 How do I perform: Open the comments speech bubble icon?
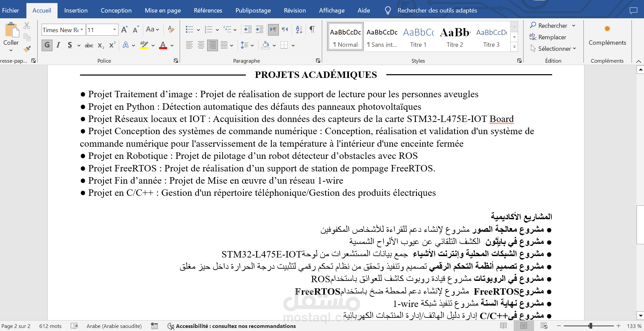point(633,11)
